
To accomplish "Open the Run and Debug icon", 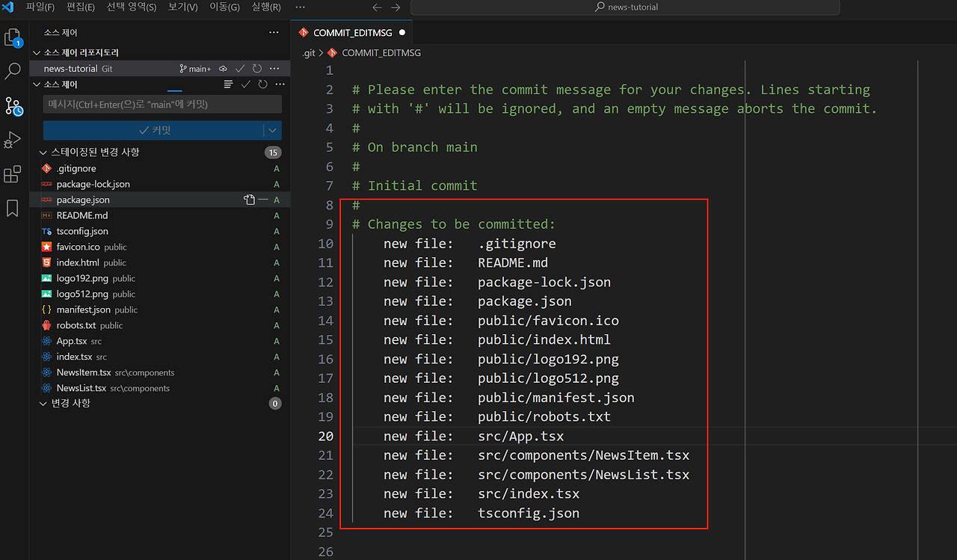I will pos(13,140).
